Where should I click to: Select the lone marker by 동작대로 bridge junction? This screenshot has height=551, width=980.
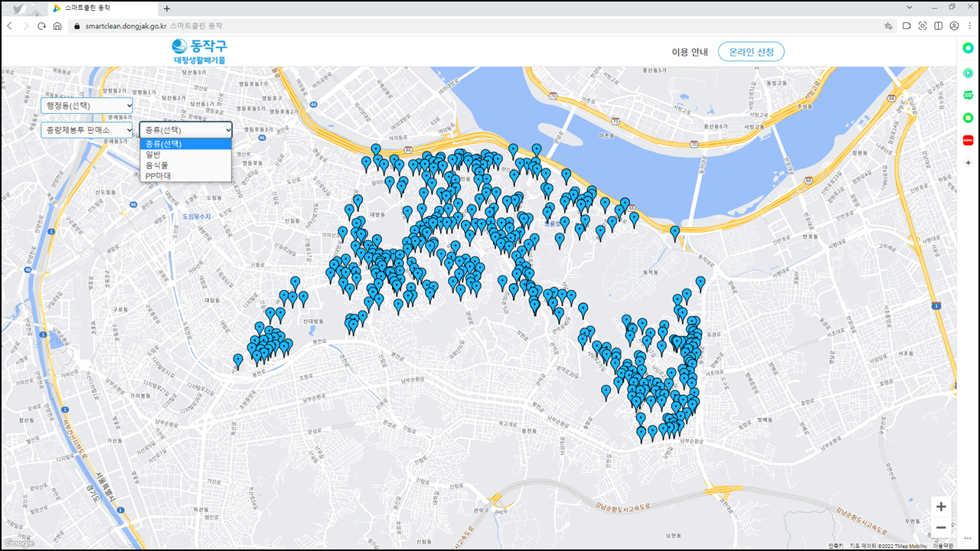click(675, 233)
